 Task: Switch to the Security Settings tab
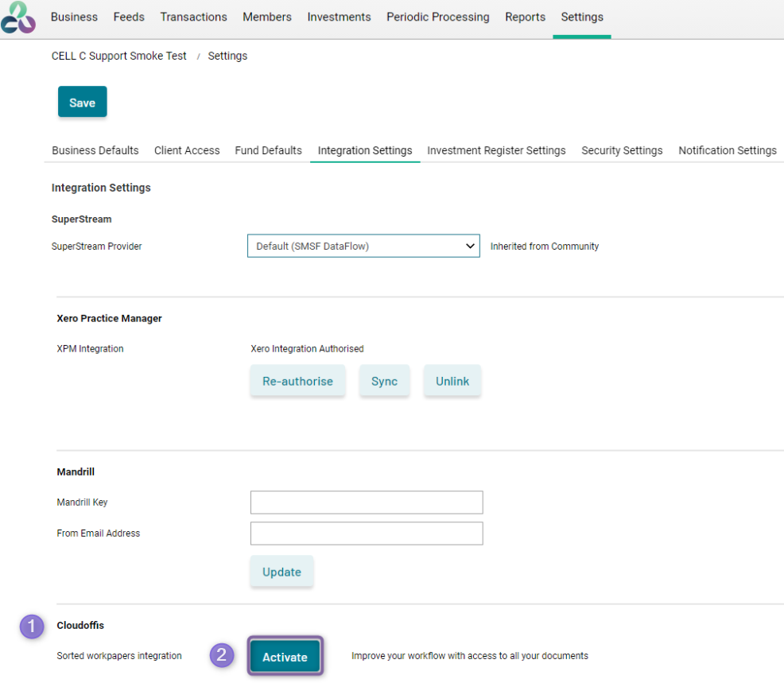[x=622, y=150]
